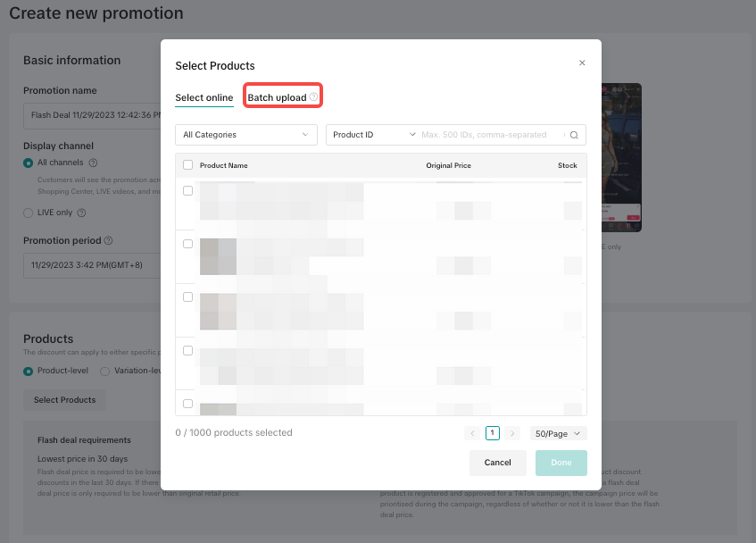
Task: Click the All channels info icon
Action: click(93, 163)
